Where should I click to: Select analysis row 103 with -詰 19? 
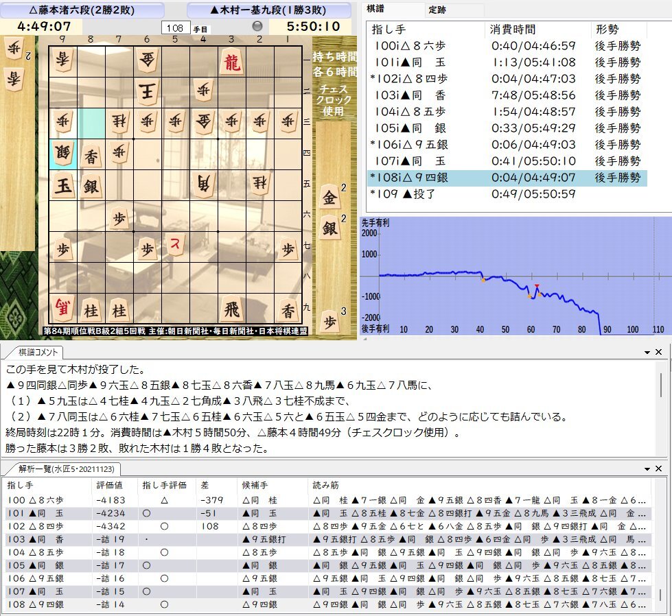point(327,539)
